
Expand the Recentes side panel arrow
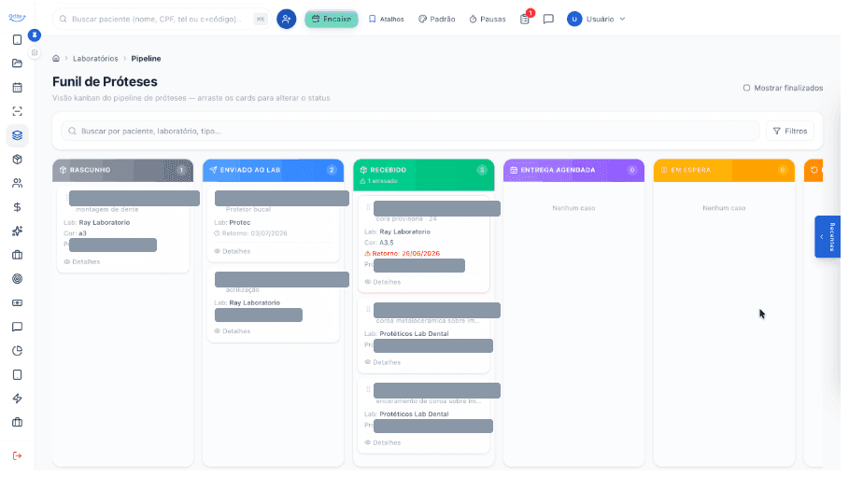tap(822, 236)
